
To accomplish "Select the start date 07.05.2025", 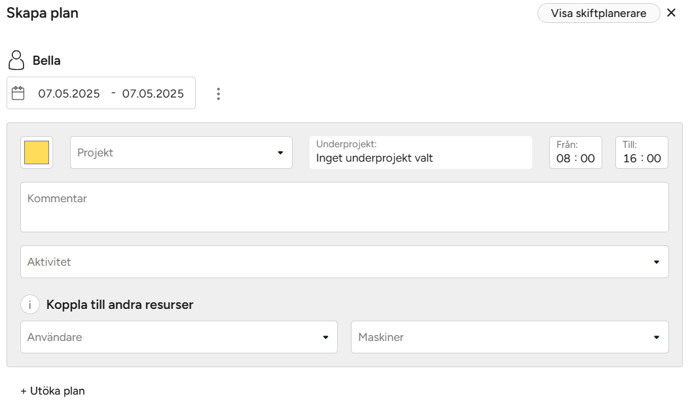I will 69,94.
